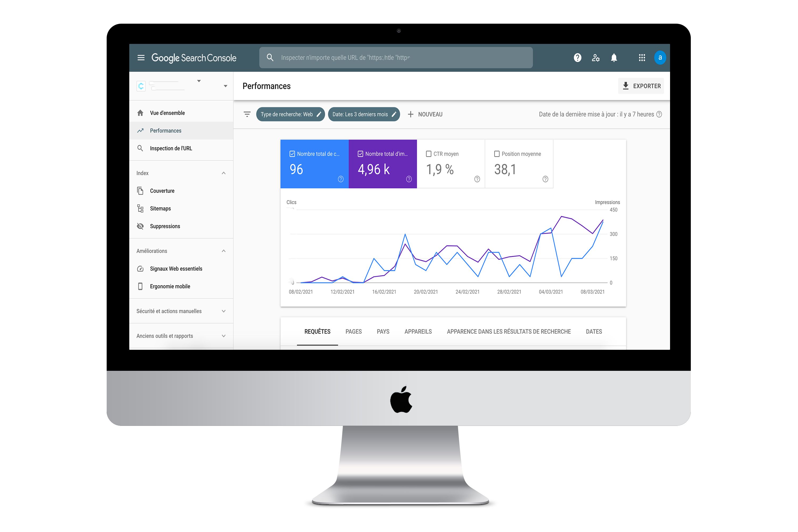This screenshot has width=798, height=532.
Task: Click the Suppressions index icon
Action: (x=141, y=226)
